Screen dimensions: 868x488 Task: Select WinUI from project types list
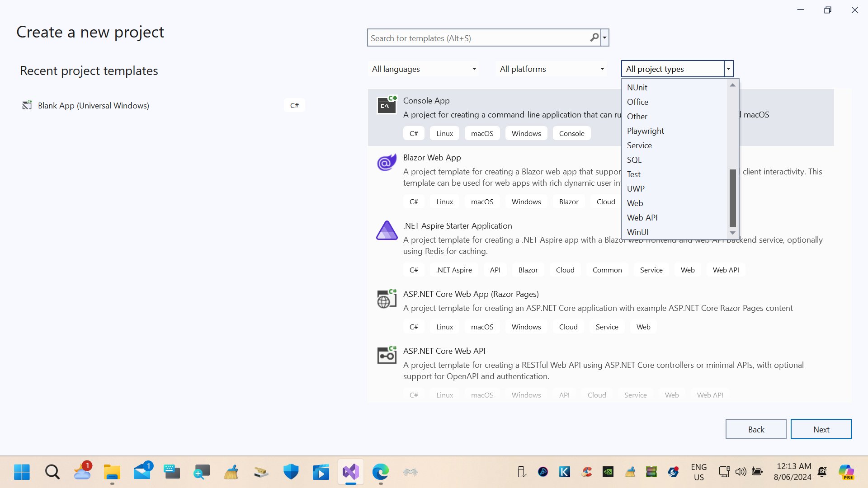point(675,232)
